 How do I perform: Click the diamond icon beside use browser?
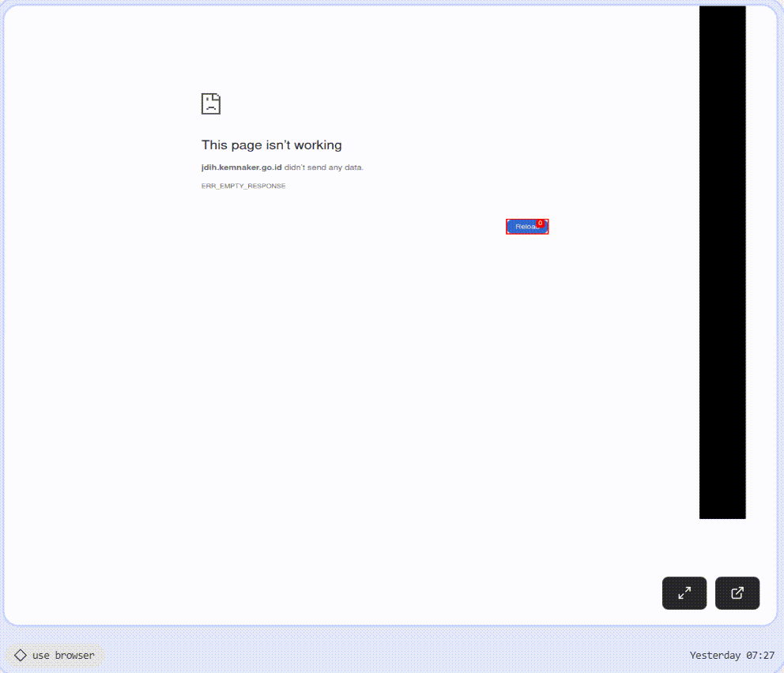pyautogui.click(x=20, y=655)
